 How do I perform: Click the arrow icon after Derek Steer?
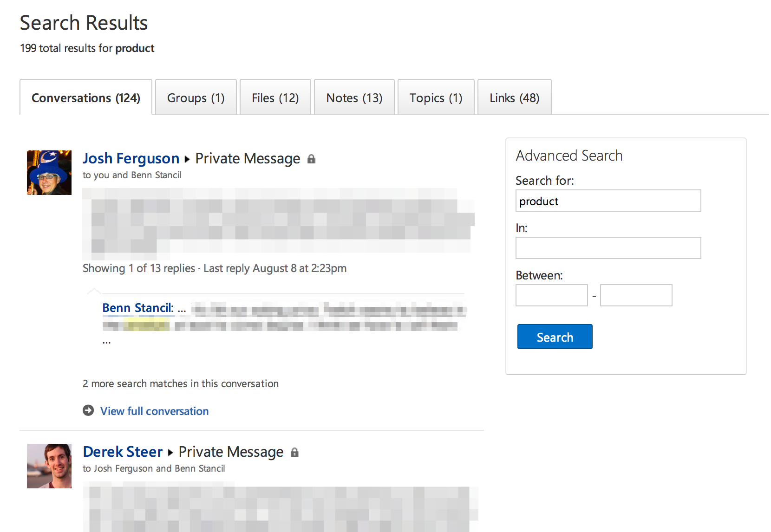(170, 453)
